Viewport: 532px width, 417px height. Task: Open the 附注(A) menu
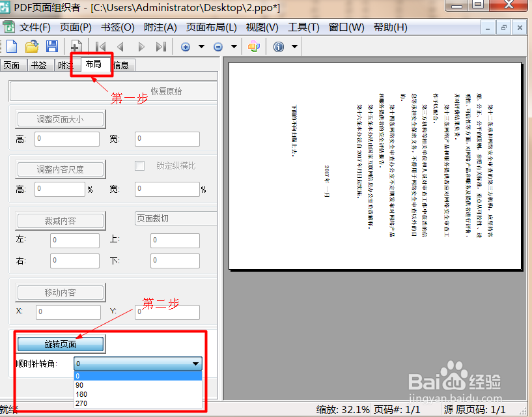tap(160, 27)
